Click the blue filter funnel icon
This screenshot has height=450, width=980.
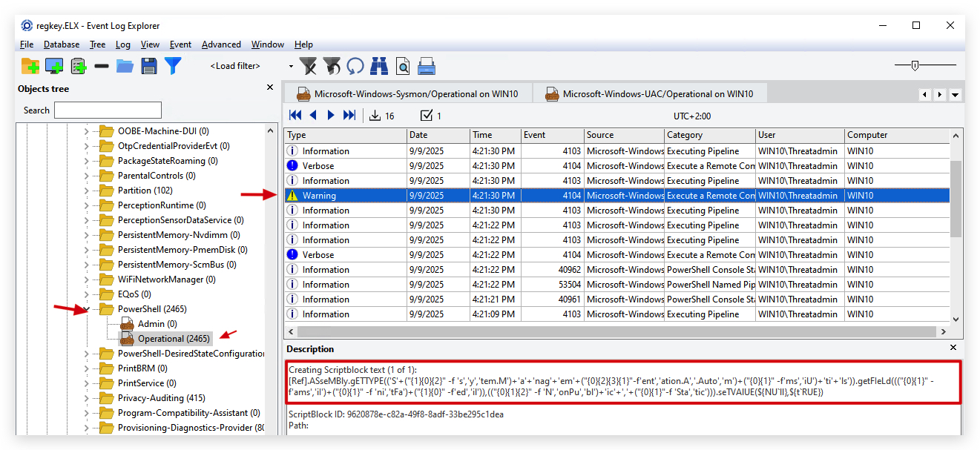[x=173, y=66]
